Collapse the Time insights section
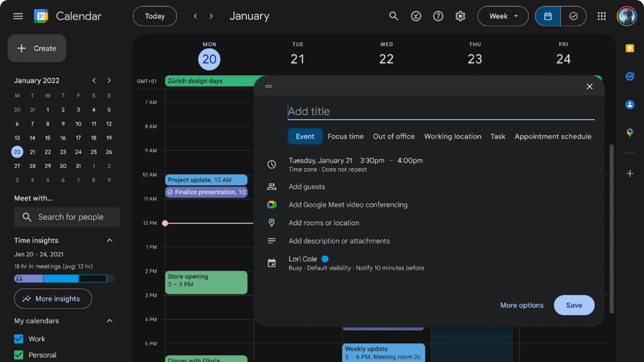This screenshot has width=644, height=362. 109,240
